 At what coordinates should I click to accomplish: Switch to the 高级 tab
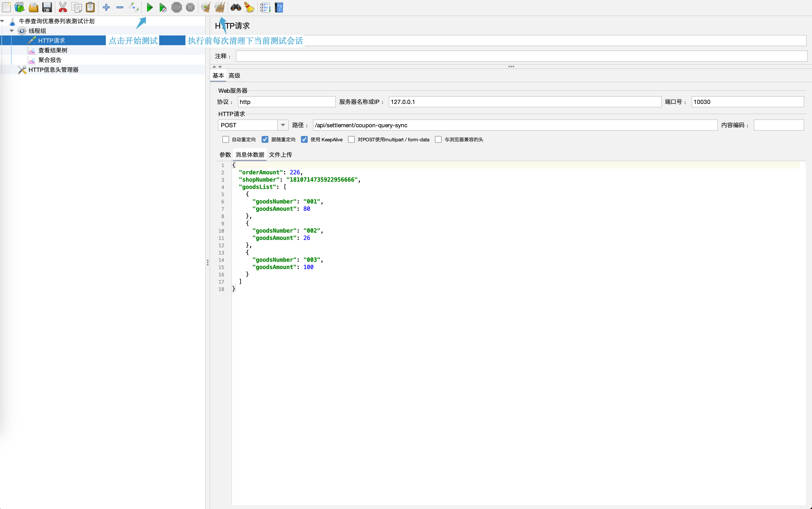tap(234, 76)
